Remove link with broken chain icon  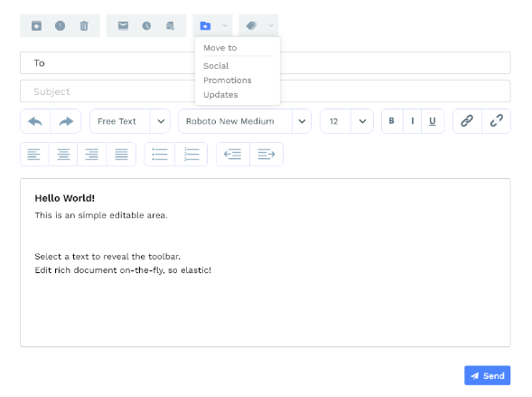(497, 121)
